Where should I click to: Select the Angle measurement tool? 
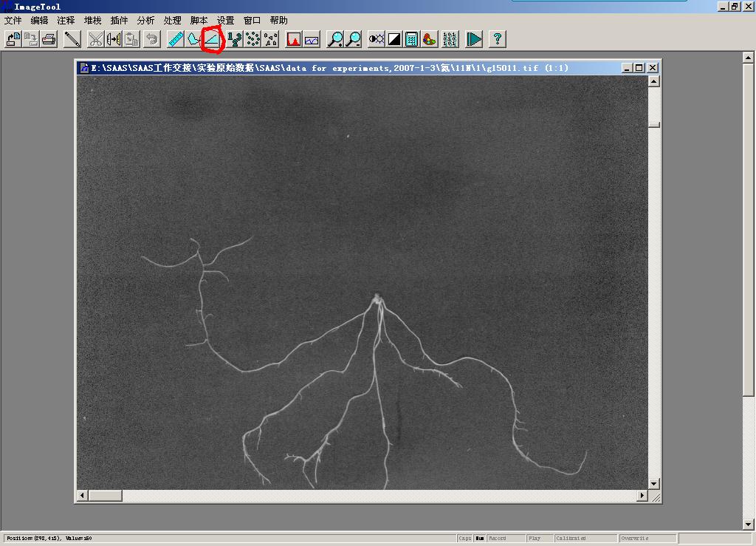point(212,39)
